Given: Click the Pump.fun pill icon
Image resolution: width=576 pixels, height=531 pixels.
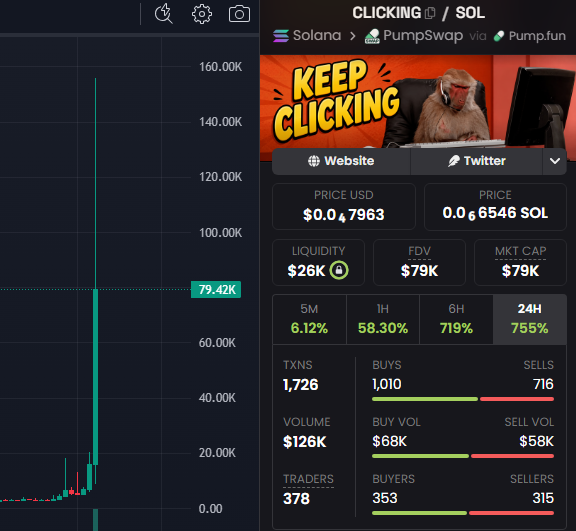Looking at the screenshot, I should pyautogui.click(x=499, y=36).
